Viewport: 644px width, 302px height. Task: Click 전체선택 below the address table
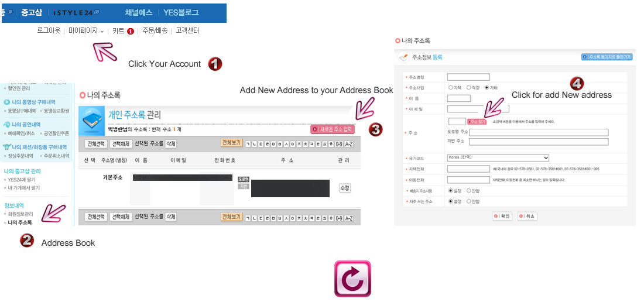click(x=95, y=217)
